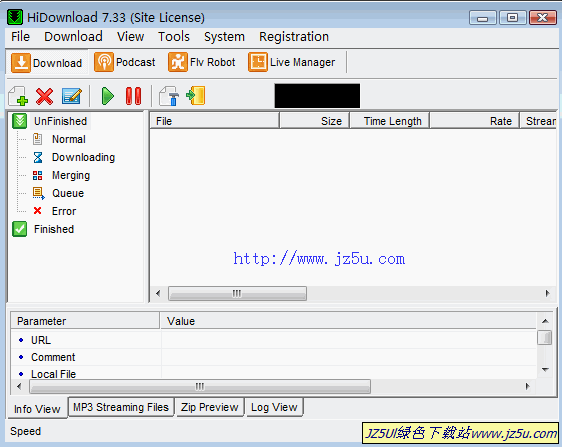Click info panel scroll down arrow

[545, 370]
